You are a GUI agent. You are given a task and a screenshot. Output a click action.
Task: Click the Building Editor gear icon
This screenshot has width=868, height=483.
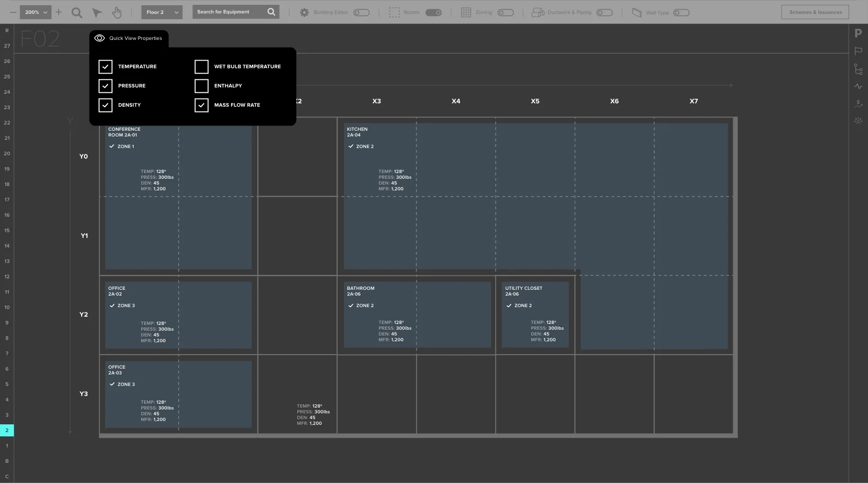point(304,12)
